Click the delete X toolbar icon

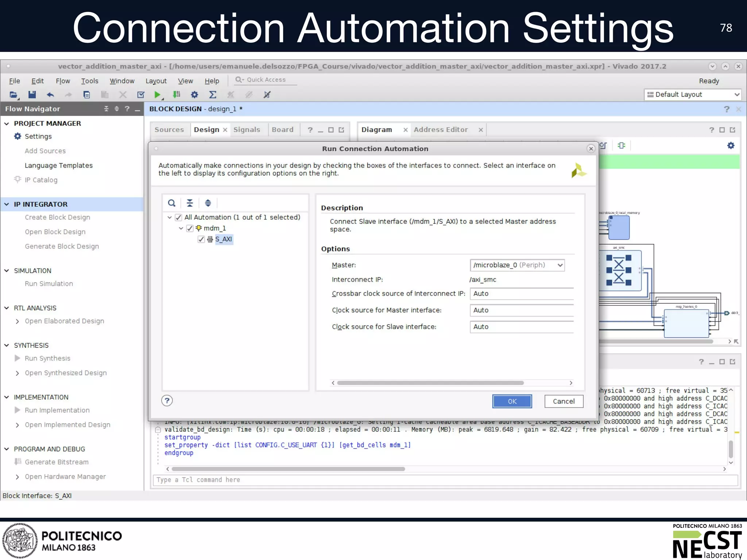(123, 95)
